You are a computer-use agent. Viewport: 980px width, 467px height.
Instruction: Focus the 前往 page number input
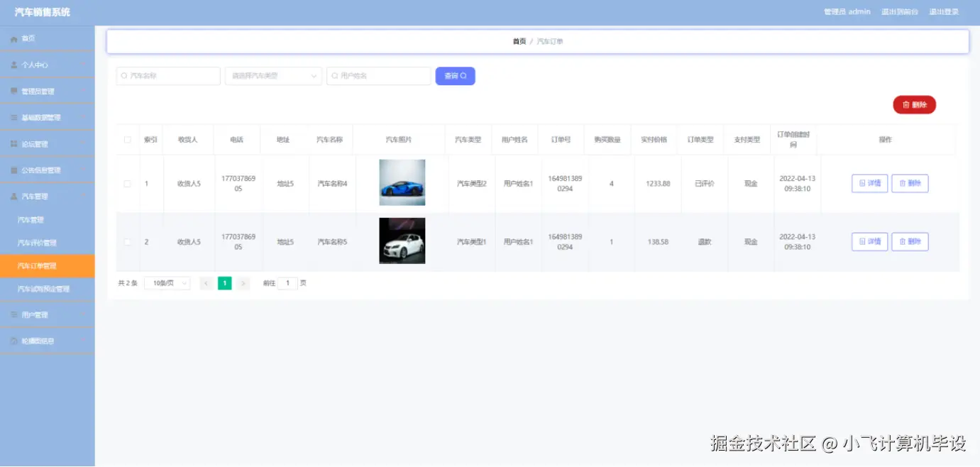point(287,283)
